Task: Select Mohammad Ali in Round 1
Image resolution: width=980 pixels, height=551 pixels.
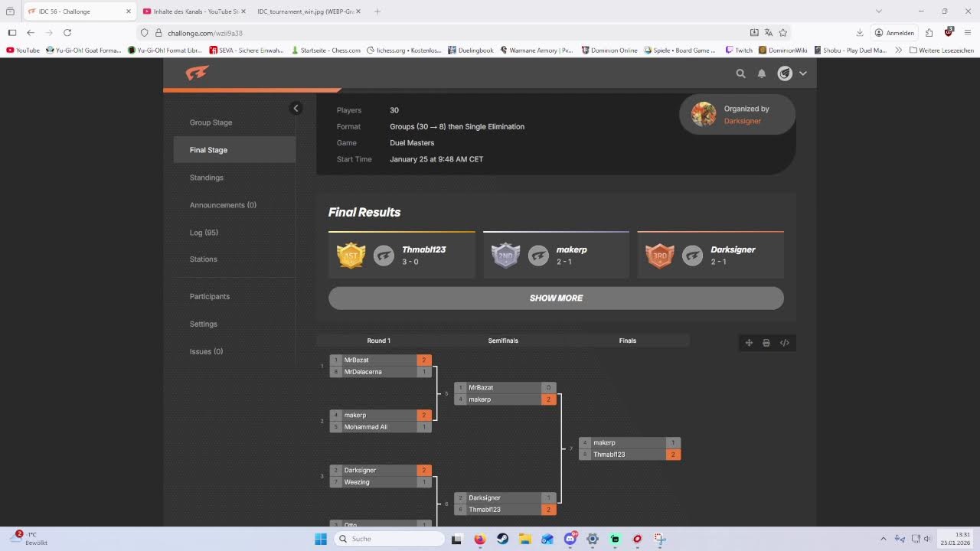Action: pos(381,427)
